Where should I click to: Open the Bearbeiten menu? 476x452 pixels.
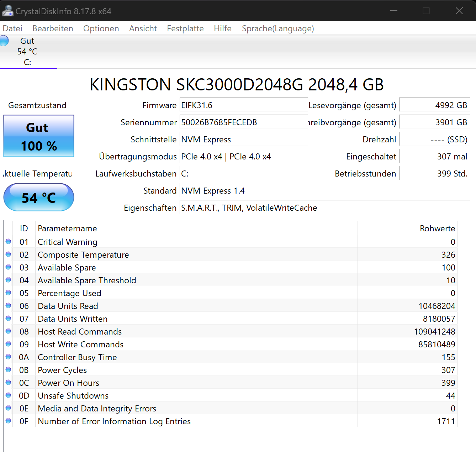coord(53,28)
